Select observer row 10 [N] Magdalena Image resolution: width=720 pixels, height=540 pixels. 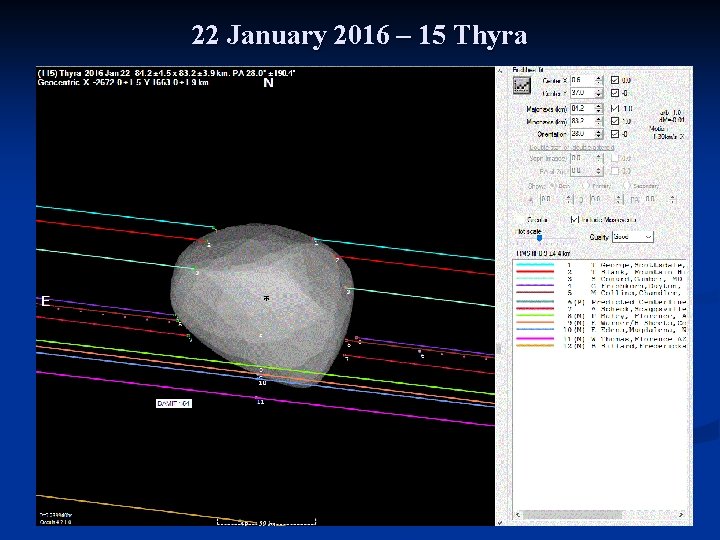[600, 330]
